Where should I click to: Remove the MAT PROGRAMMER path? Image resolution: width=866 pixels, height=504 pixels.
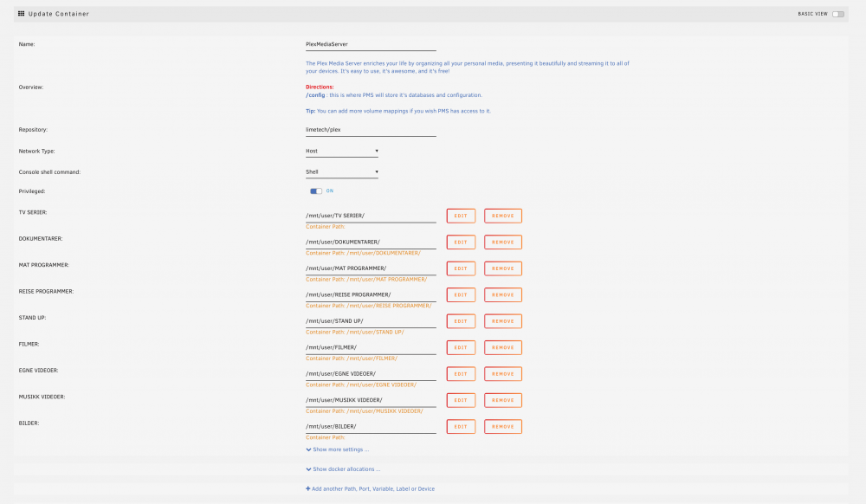click(x=502, y=268)
